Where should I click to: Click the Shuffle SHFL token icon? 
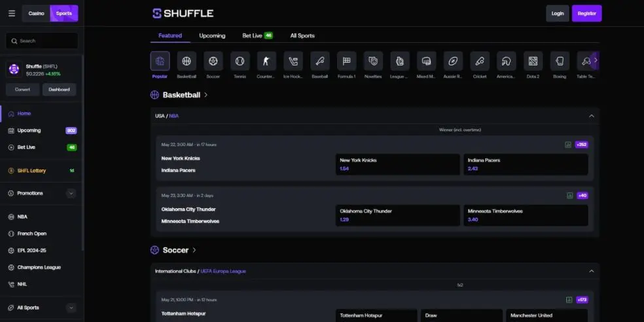[14, 69]
